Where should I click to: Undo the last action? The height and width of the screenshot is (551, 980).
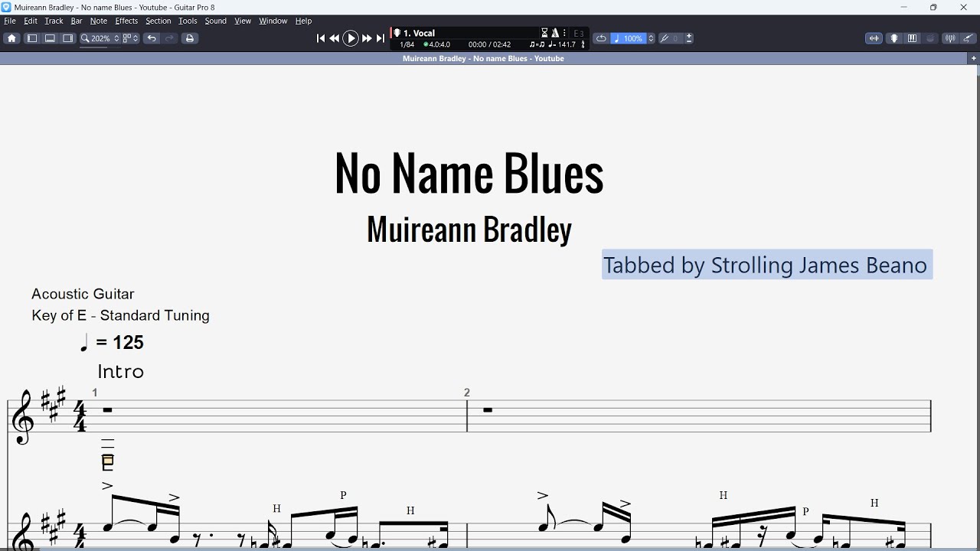pos(152,38)
